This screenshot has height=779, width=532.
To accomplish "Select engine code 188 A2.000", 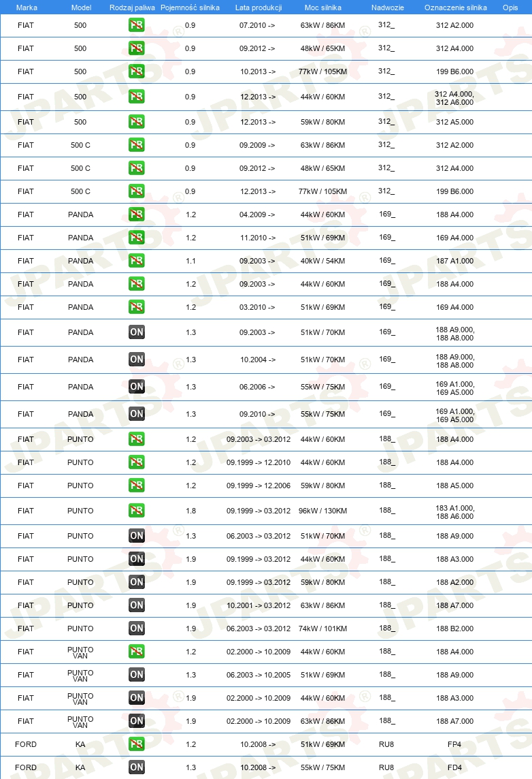I will pos(454,582).
